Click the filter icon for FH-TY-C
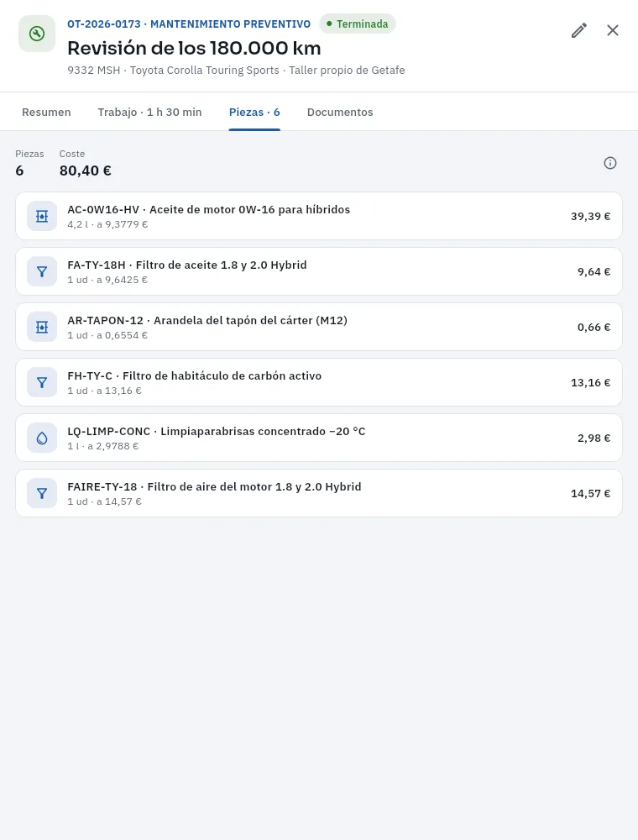The height and width of the screenshot is (840, 638). pos(42,382)
